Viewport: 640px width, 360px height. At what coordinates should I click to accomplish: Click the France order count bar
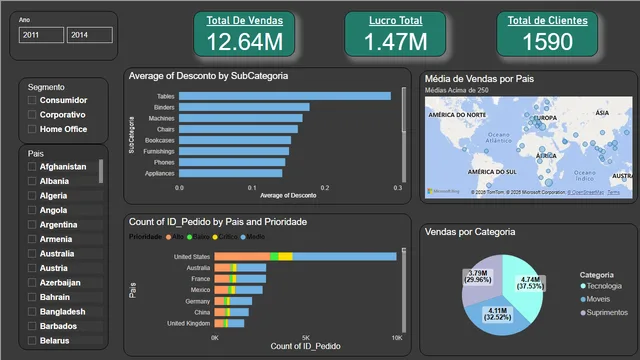coord(240,279)
